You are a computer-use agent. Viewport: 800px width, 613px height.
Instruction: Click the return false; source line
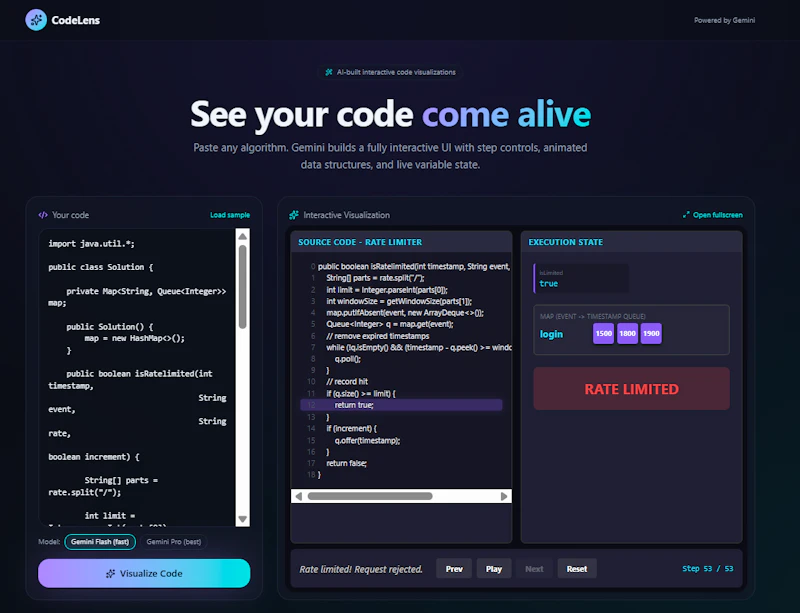(x=346, y=463)
